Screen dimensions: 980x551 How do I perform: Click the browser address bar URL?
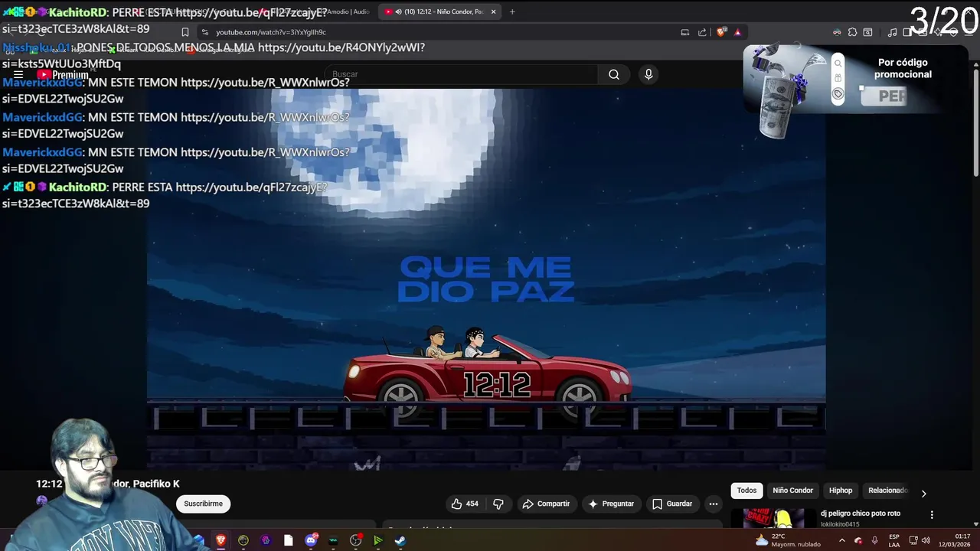271,32
